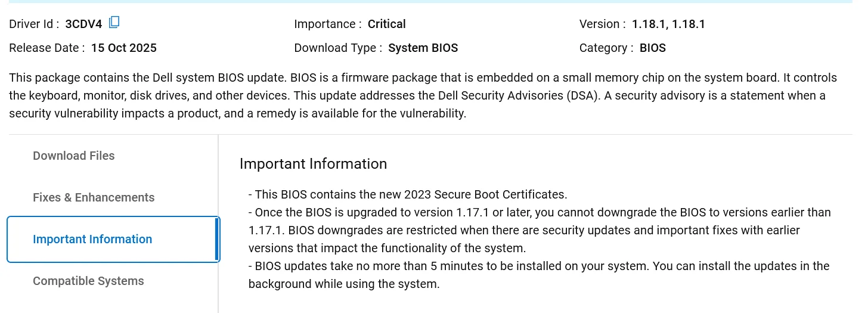
Task: Click the version number 1.18.1, 1.18.1
Action: (668, 24)
